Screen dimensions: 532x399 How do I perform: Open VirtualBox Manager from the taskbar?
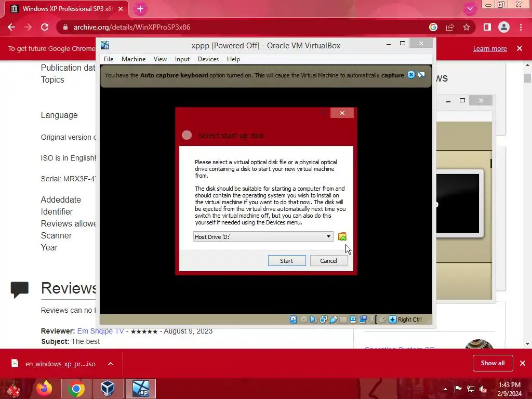[x=108, y=389]
